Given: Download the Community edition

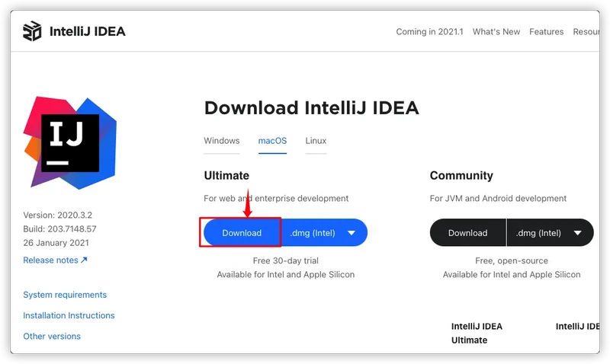Looking at the screenshot, I should pos(467,233).
